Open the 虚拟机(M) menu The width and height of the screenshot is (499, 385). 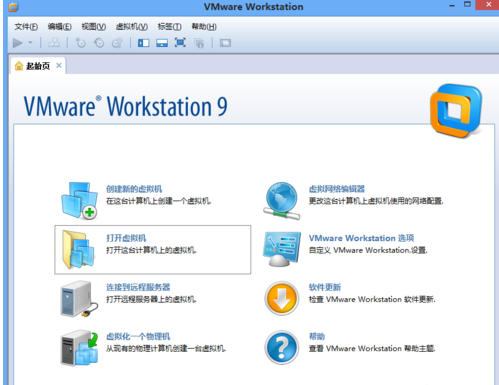[132, 27]
